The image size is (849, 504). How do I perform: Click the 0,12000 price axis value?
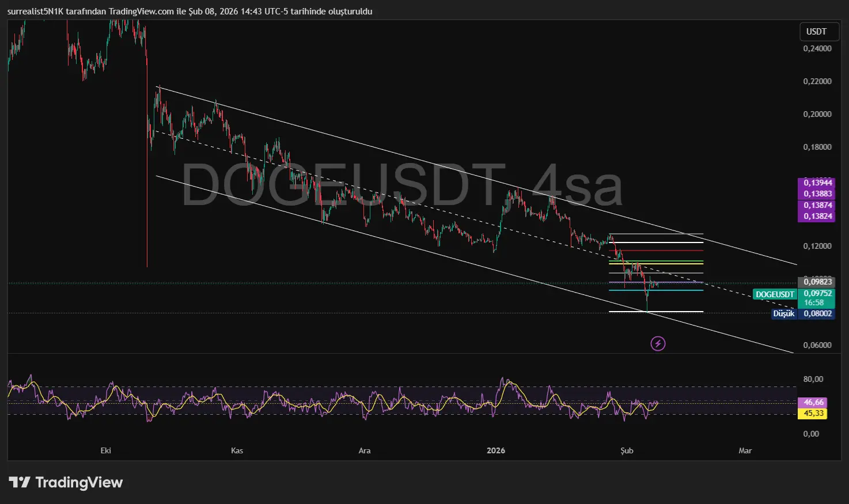tap(817, 246)
